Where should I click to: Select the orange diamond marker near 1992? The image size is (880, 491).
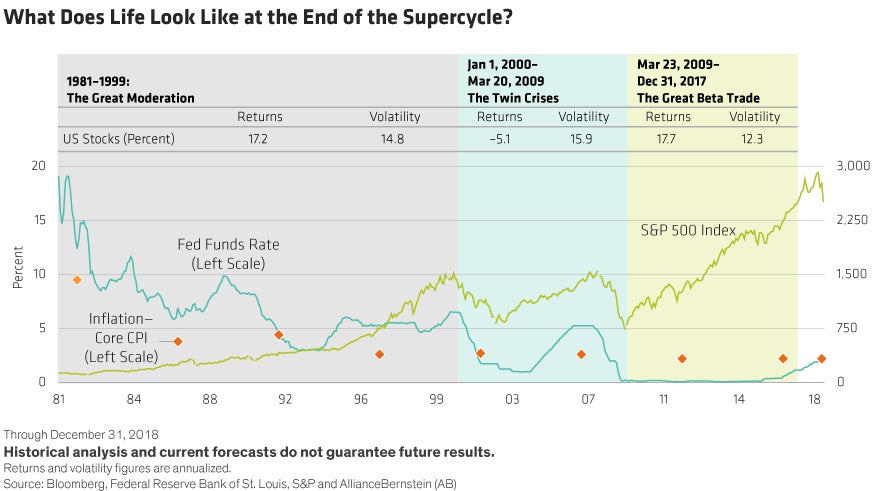(278, 334)
